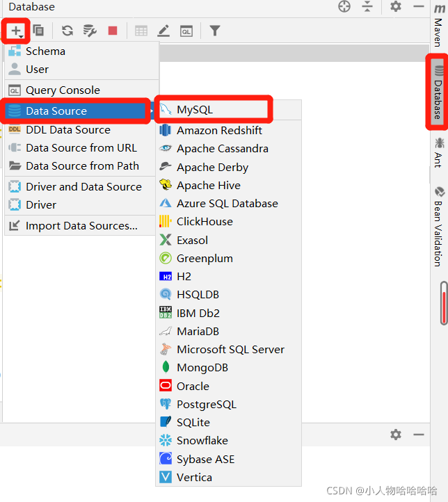Open Data Source Properties wrench icon
Viewport: 448px width, 502px height.
click(90, 31)
